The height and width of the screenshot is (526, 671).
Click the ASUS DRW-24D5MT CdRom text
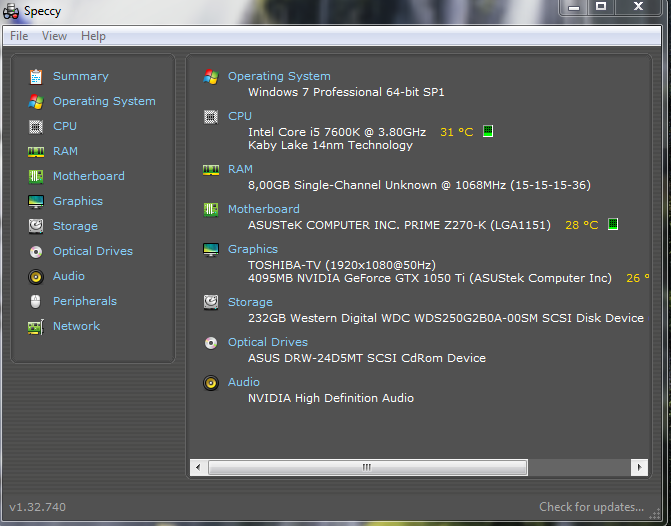click(367, 358)
